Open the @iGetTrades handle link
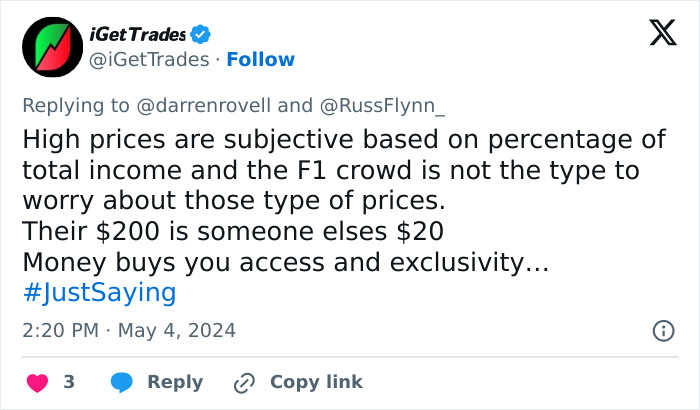This screenshot has height=410, width=700. [x=150, y=59]
